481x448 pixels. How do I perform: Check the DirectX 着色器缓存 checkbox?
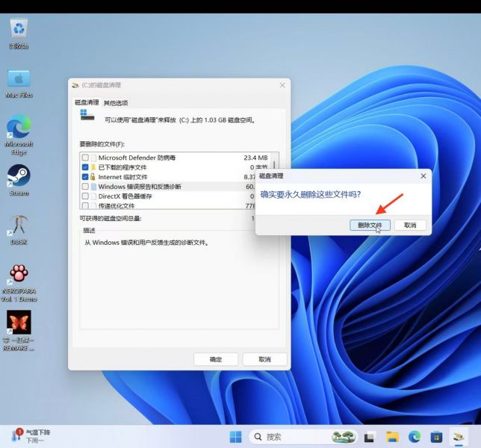coord(85,196)
